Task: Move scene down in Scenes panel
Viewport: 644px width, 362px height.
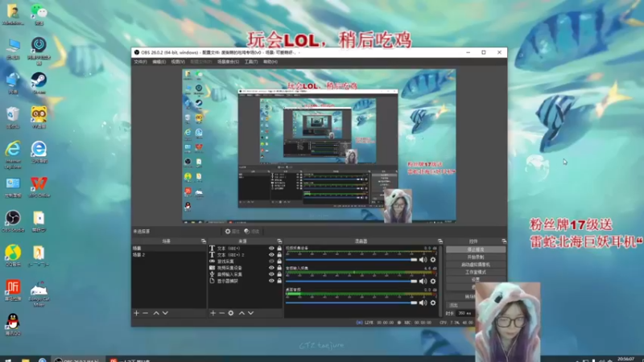Action: 165,313
